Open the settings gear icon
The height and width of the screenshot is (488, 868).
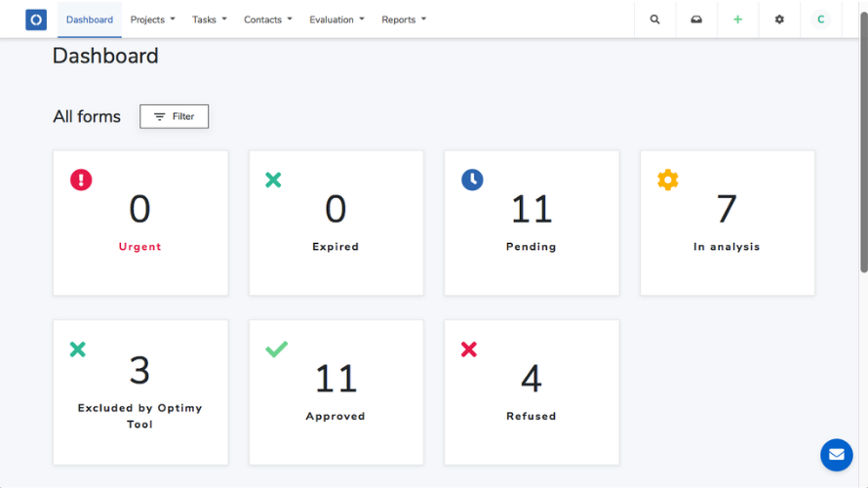click(779, 20)
